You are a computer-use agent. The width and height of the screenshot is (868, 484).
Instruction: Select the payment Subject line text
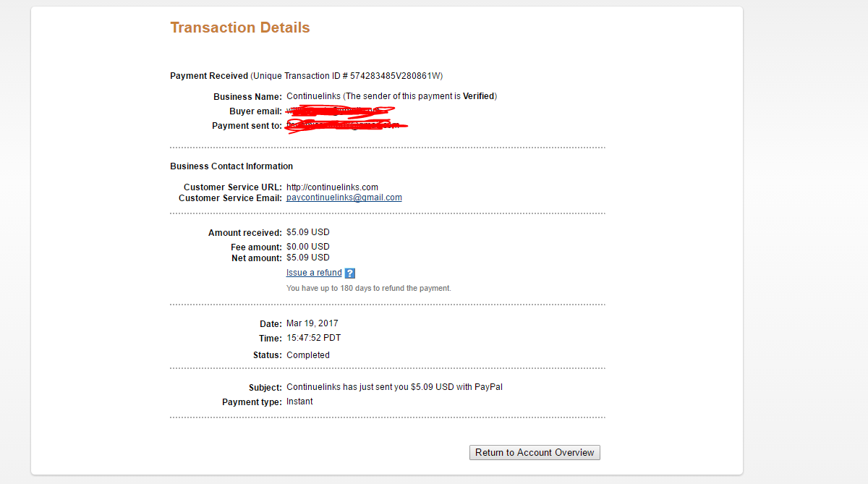pos(394,387)
